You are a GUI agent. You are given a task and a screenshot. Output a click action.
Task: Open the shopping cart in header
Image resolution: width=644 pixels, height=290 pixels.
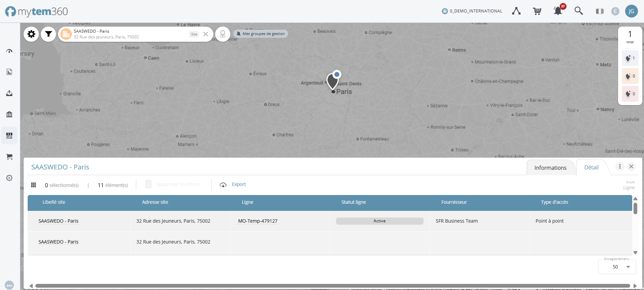click(537, 11)
